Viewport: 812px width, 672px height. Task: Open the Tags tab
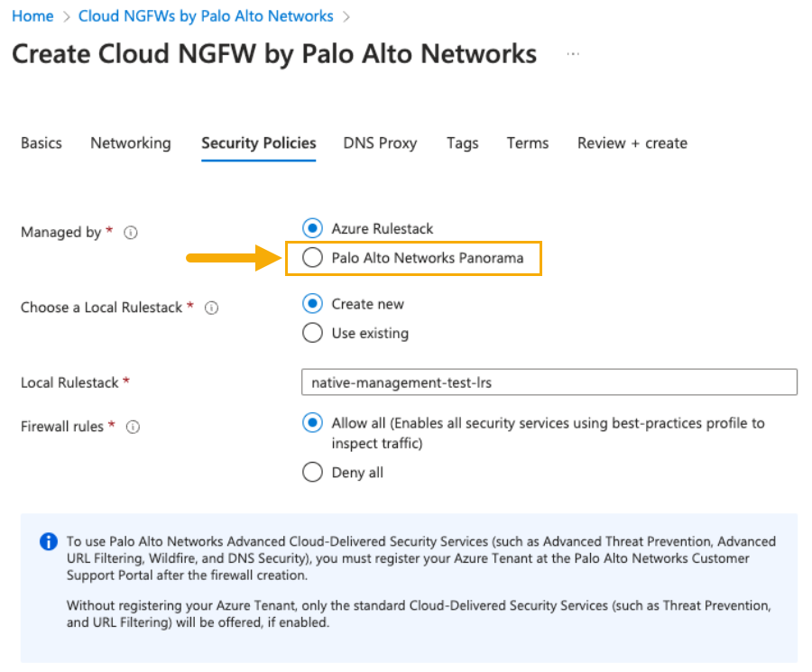pyautogui.click(x=462, y=143)
